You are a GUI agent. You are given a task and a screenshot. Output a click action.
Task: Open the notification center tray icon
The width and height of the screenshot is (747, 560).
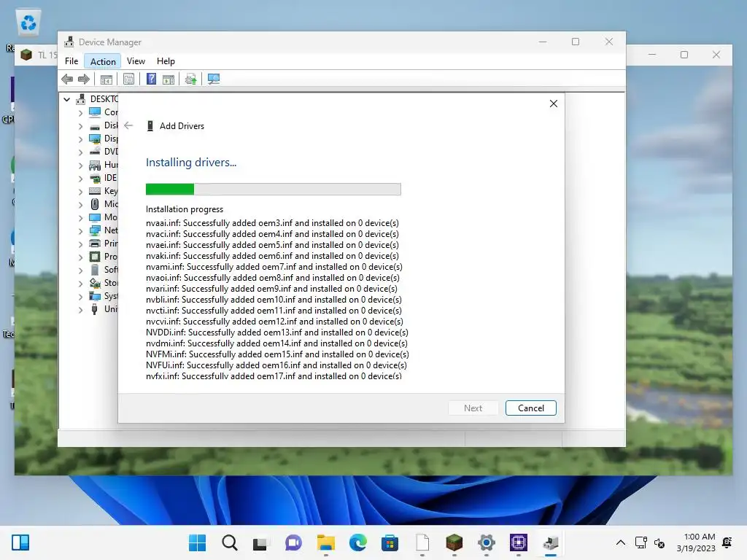click(727, 542)
